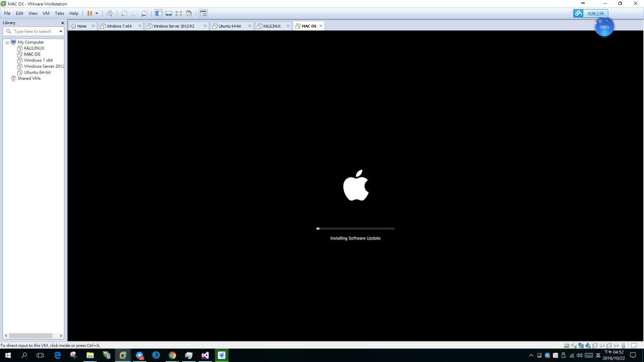Open Firefox from the taskbar
The width and height of the screenshot is (644, 362).
156,355
